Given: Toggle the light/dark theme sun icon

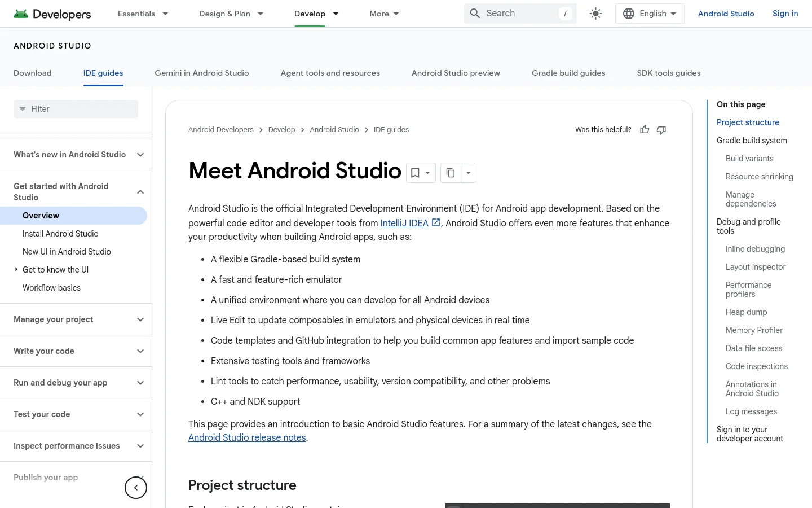Looking at the screenshot, I should [x=595, y=14].
